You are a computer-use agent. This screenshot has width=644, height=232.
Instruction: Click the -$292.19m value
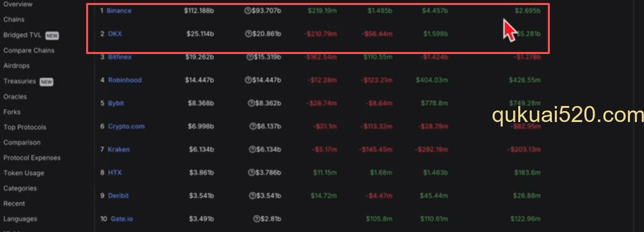coord(432,149)
